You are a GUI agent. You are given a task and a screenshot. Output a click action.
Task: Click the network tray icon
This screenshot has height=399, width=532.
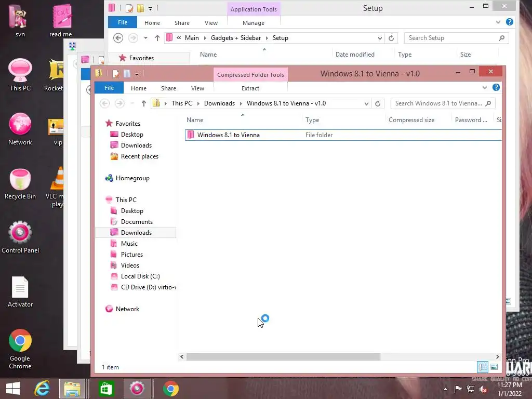tap(471, 389)
